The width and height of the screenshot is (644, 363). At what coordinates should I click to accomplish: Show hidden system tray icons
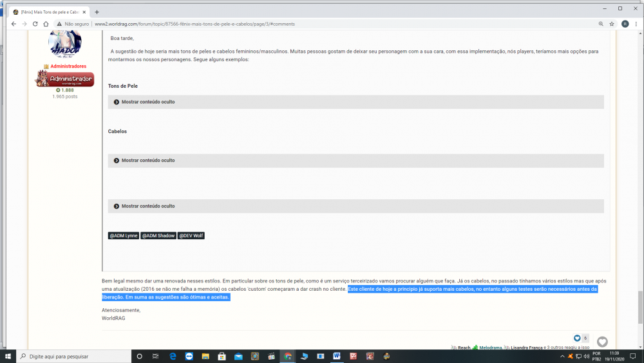click(562, 356)
